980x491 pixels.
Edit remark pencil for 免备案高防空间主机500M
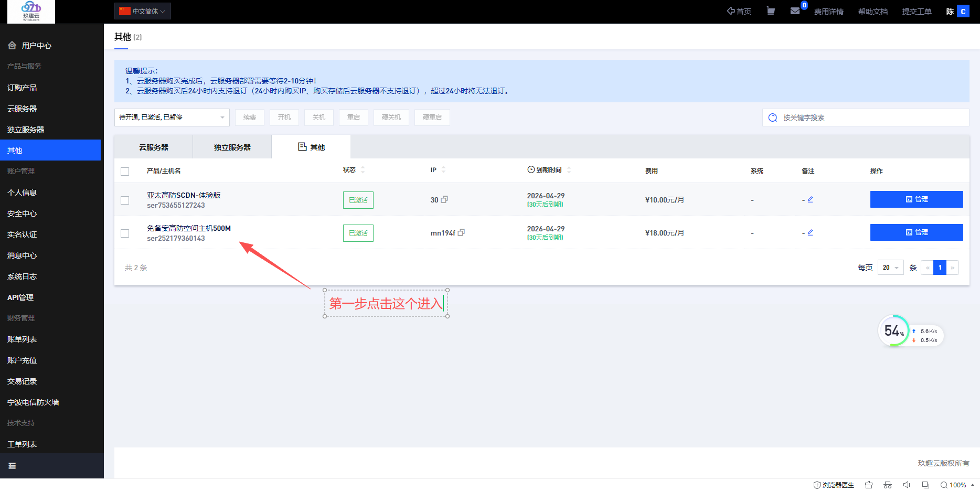tap(810, 232)
